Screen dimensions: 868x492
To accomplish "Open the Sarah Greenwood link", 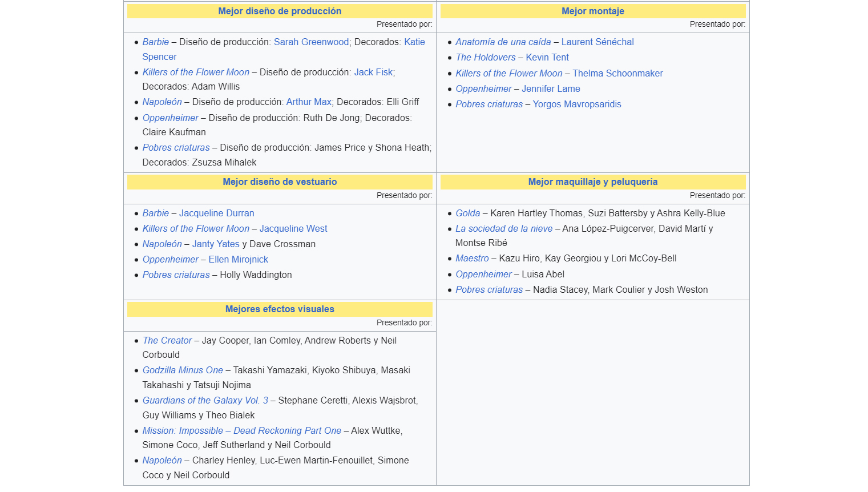I will click(312, 42).
